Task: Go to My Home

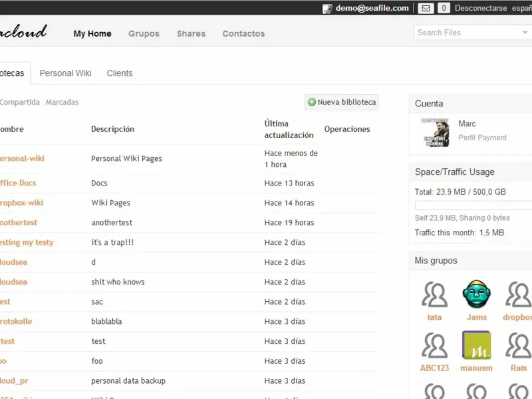Action: 92,34
